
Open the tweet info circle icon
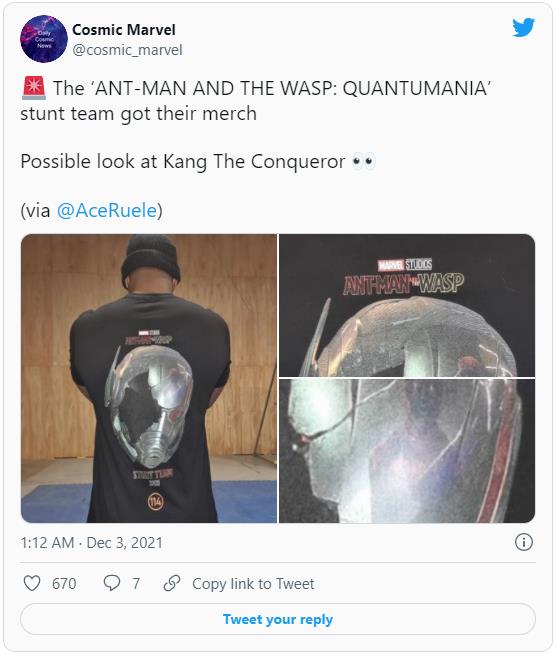point(524,542)
